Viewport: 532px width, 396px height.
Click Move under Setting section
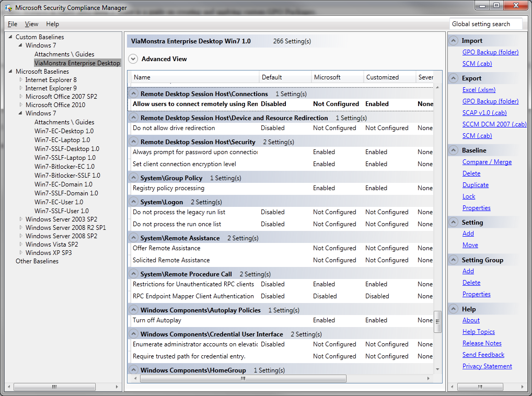pyautogui.click(x=470, y=245)
